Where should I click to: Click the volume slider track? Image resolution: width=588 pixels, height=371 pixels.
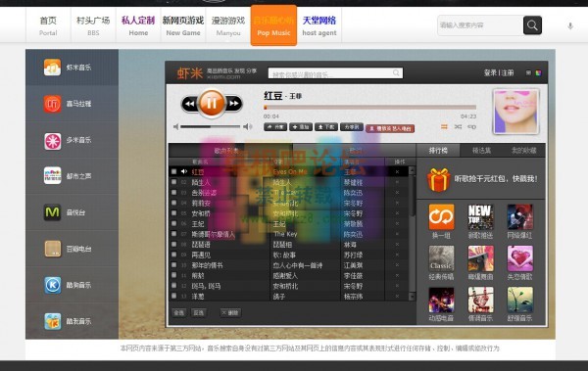(210, 126)
